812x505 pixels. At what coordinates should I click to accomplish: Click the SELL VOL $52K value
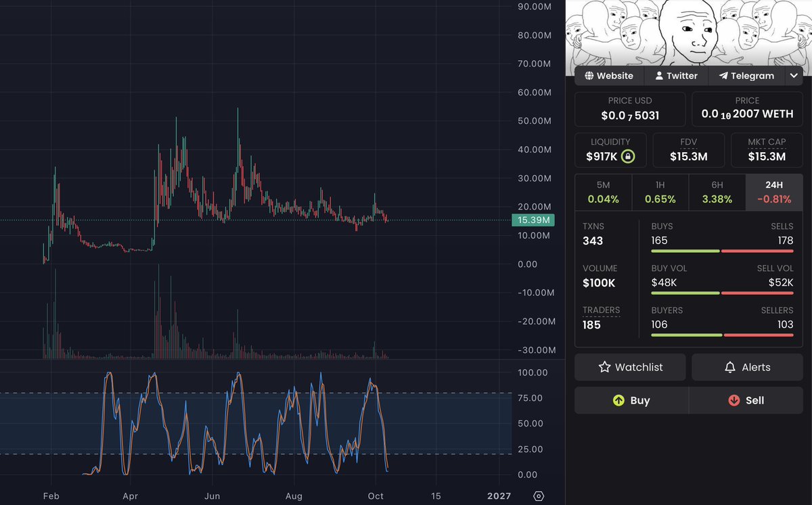tap(781, 283)
